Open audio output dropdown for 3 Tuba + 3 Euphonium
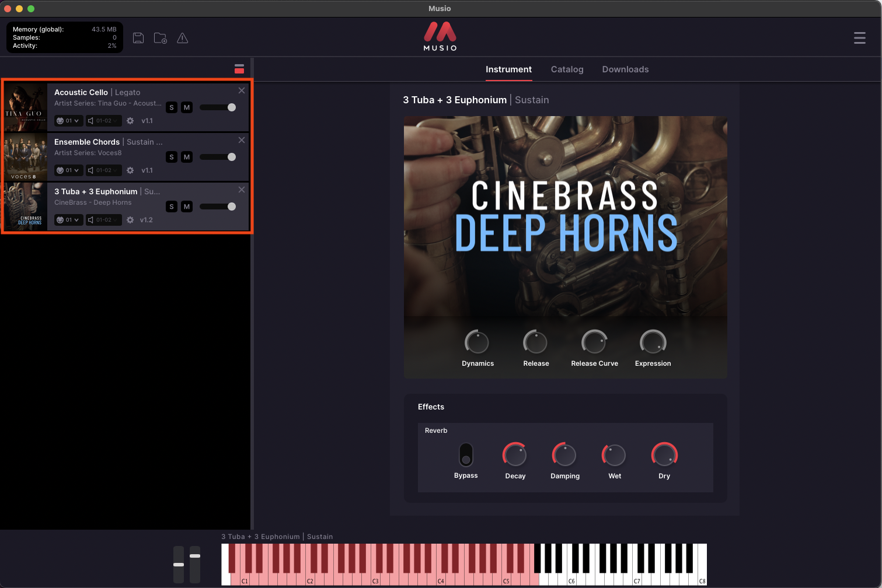Image resolution: width=882 pixels, height=588 pixels. (103, 220)
